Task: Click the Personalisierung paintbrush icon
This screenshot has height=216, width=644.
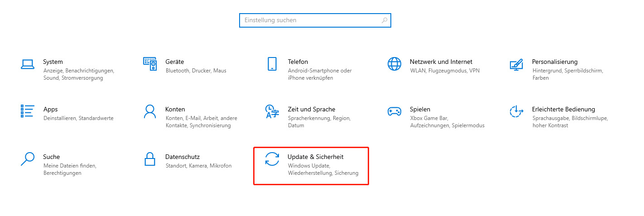Action: point(516,64)
